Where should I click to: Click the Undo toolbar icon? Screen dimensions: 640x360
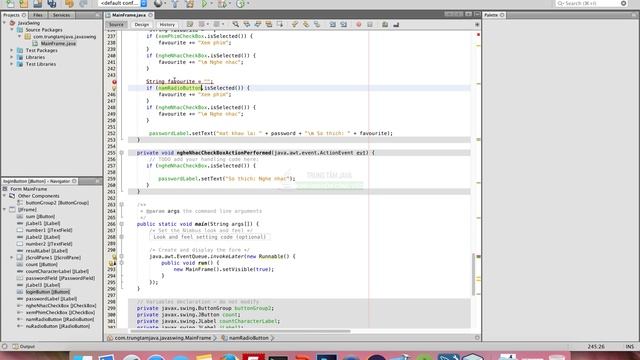pyautogui.click(x=69, y=4)
